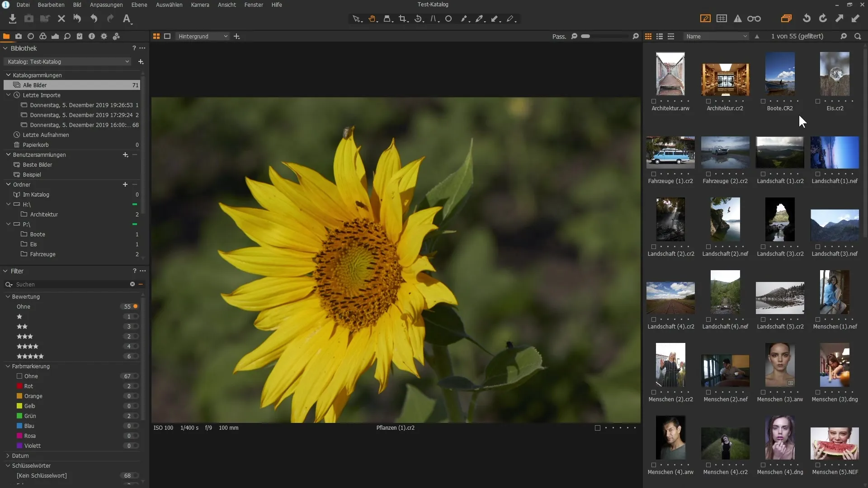Click the Reset adjustments icon
Viewport: 868px width, 488px height.
click(x=77, y=19)
